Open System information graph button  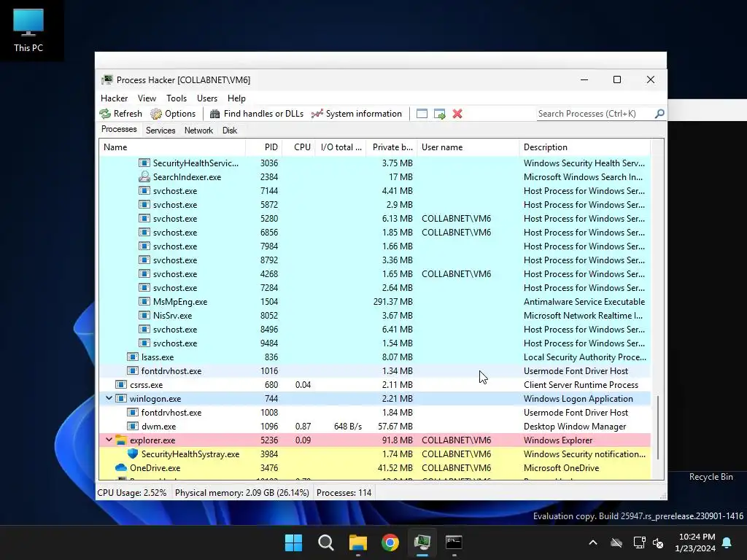coord(356,114)
